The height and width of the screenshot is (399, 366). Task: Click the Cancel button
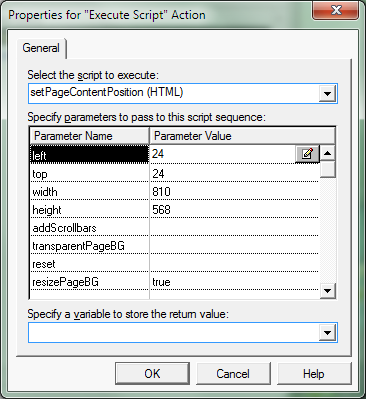(x=233, y=373)
